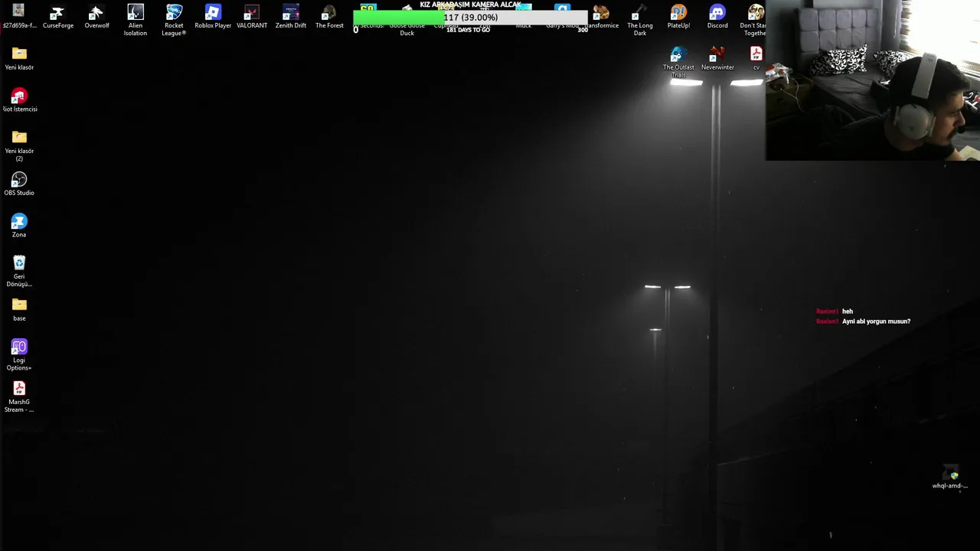Click the chat message 'heh'

(848, 311)
